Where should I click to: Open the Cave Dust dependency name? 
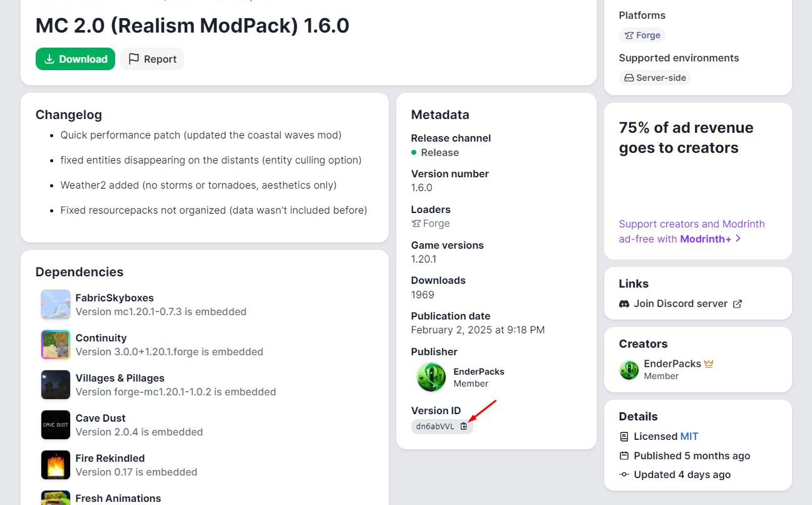(x=100, y=418)
